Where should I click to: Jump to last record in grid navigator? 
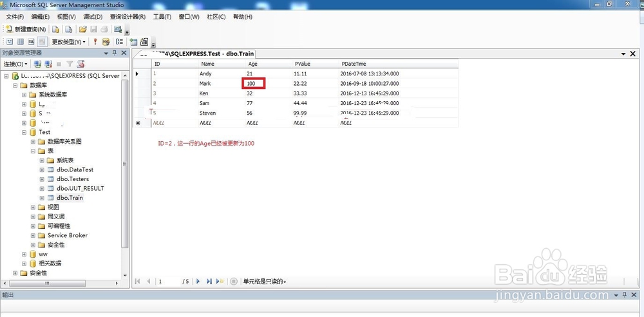209,282
